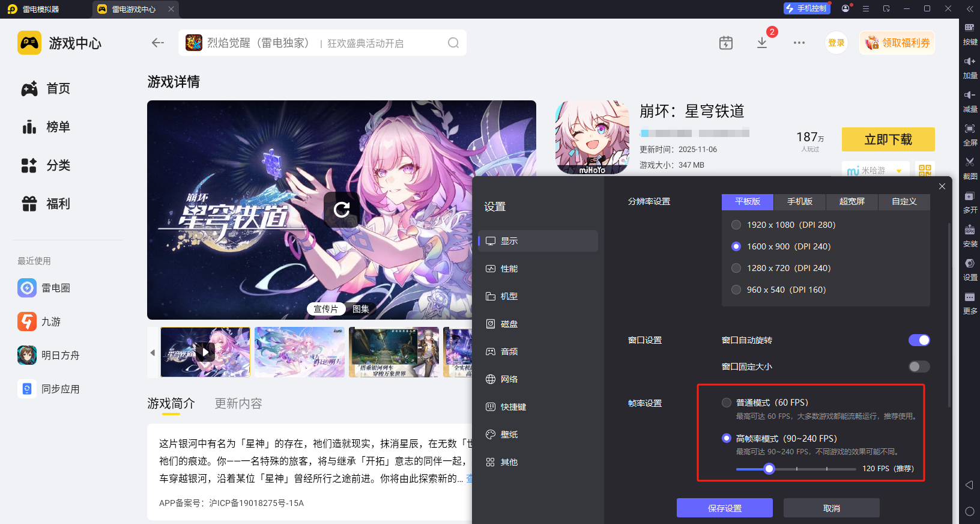Click the search magnifier icon

click(x=453, y=43)
